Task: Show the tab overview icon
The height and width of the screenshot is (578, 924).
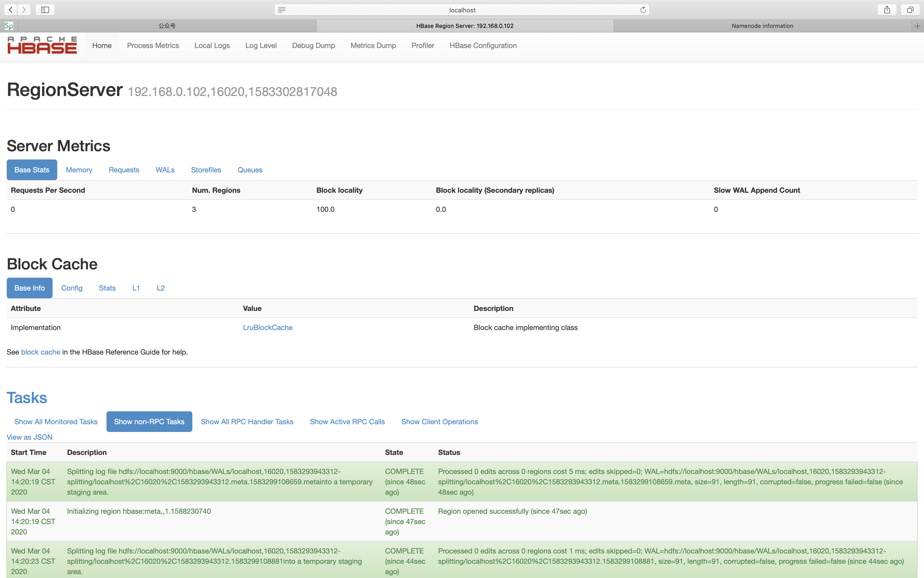Action: (910, 10)
